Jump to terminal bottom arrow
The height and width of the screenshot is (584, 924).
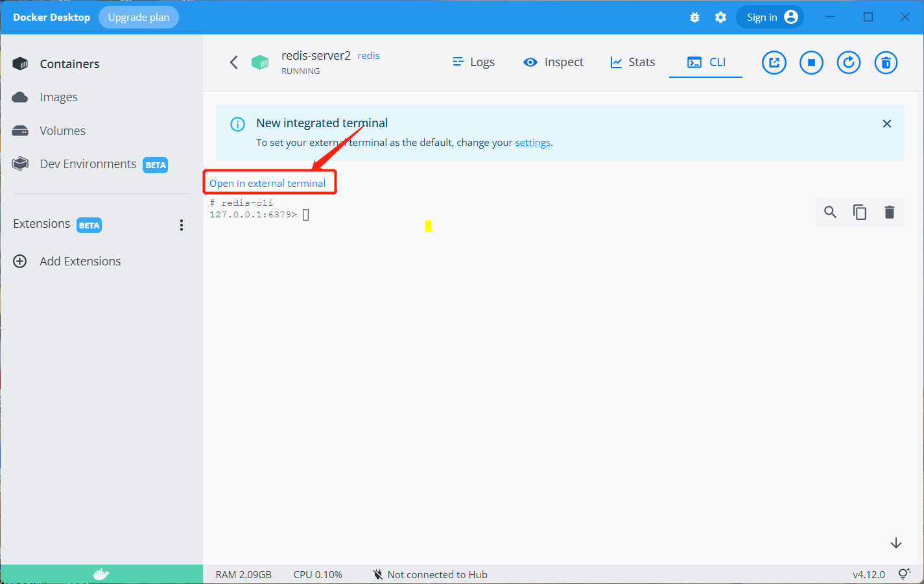click(x=896, y=543)
